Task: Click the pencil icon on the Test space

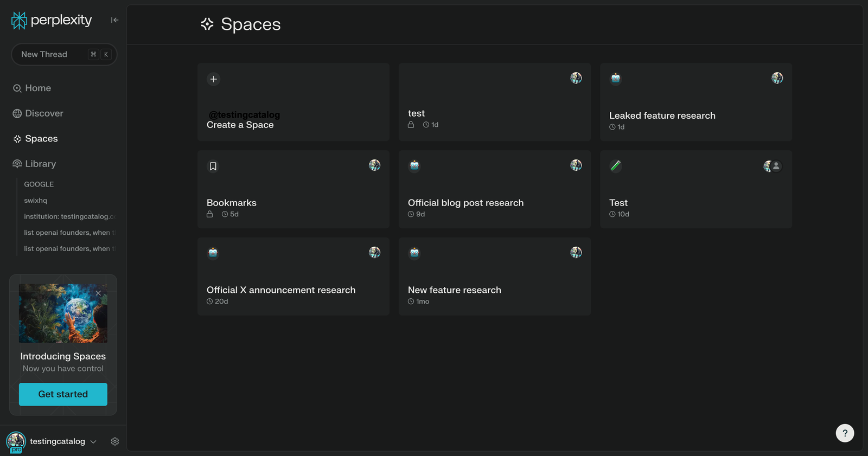Action: pos(616,166)
